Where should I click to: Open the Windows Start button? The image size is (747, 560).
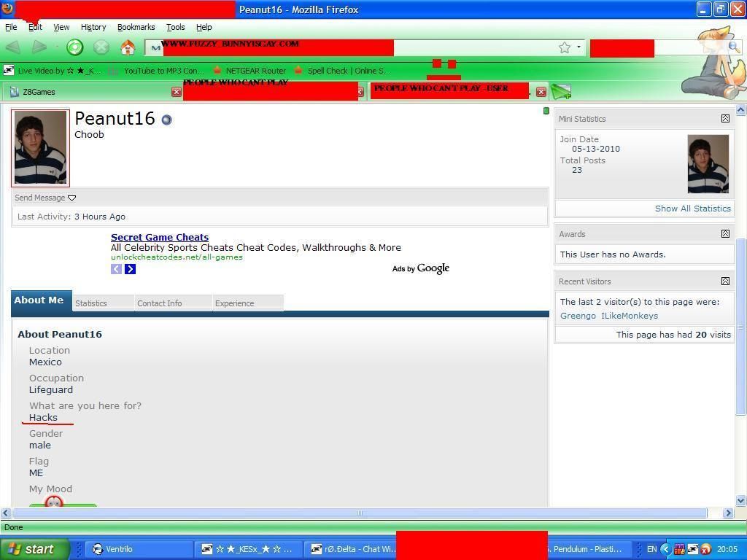click(34, 549)
